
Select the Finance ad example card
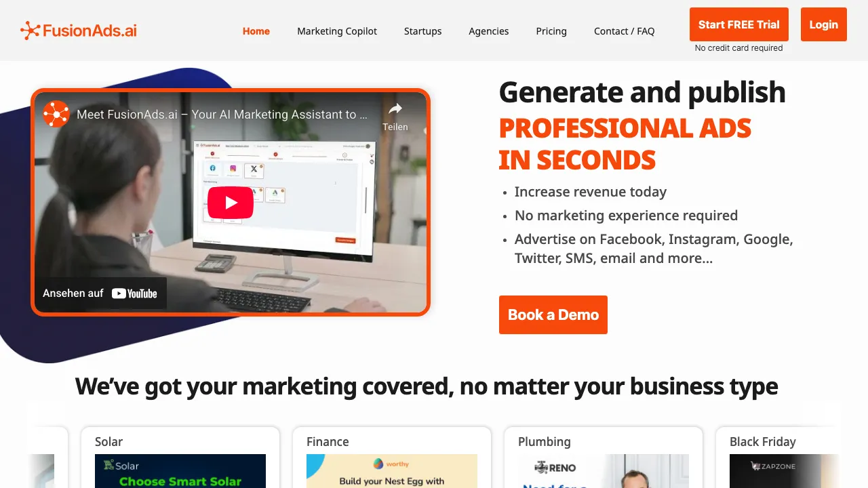coord(392,457)
